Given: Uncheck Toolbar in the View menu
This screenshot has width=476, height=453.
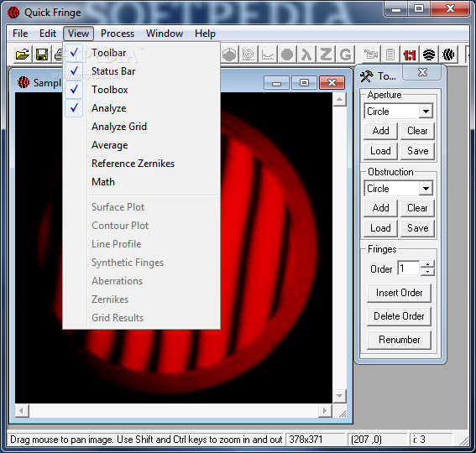Looking at the screenshot, I should coord(142,53).
